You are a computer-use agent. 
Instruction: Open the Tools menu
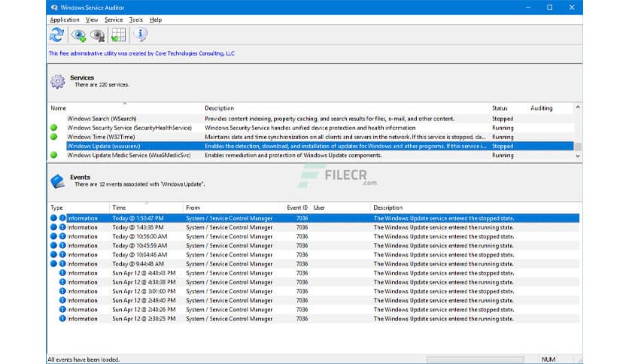tap(135, 20)
